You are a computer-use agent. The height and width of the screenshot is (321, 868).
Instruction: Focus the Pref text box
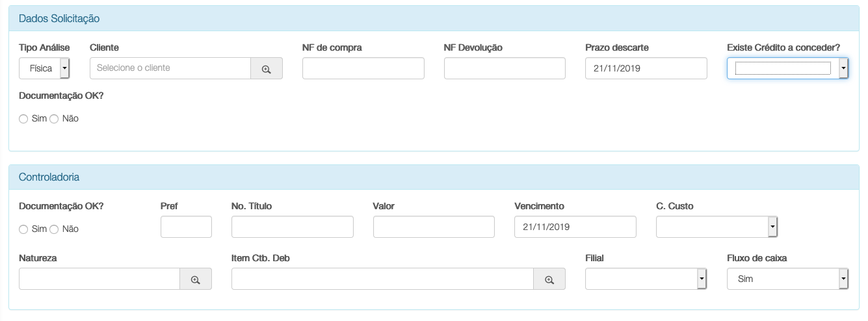[x=186, y=227]
